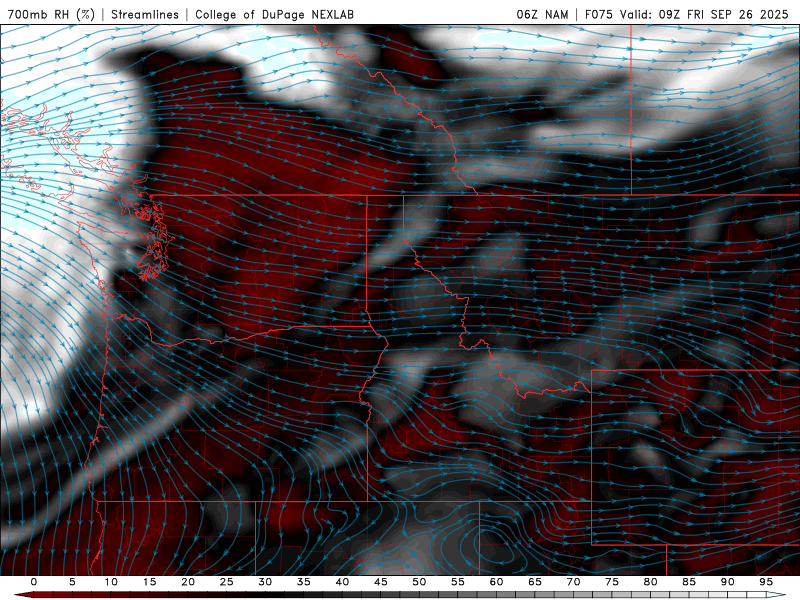Select the "15" label on humidity scale
This screenshot has width=800, height=600.
149,582
